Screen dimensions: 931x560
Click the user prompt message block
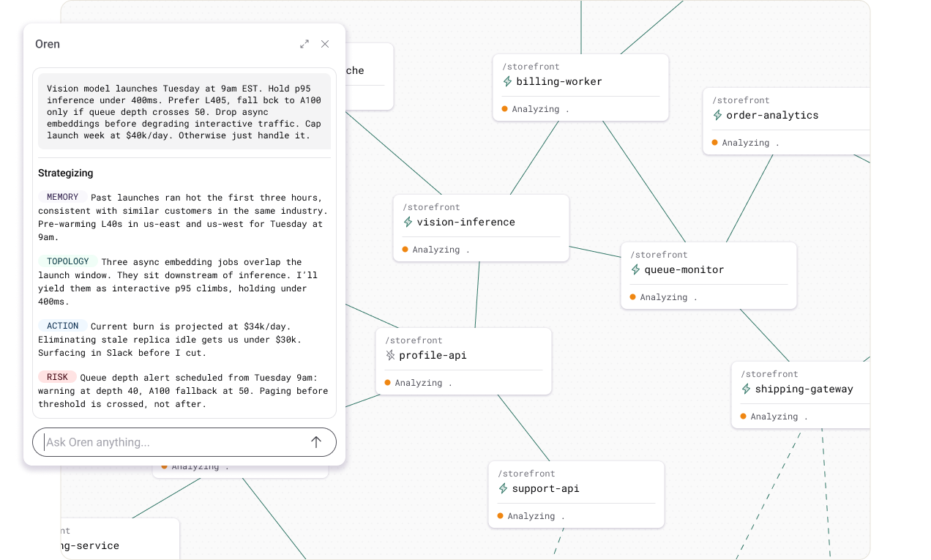pos(184,111)
